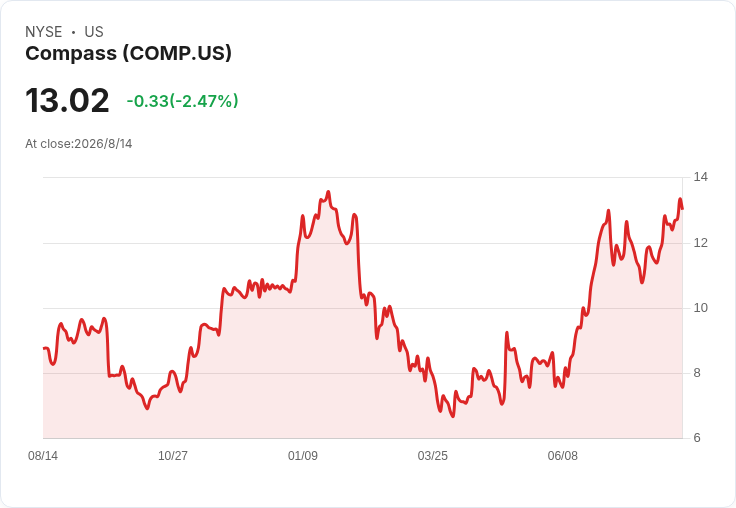
Task: Click the chart's highest peak in late January
Action: coord(328,192)
